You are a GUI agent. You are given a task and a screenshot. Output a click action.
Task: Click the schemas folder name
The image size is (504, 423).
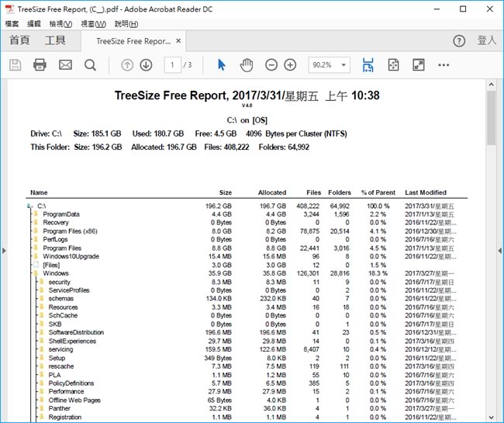click(61, 299)
